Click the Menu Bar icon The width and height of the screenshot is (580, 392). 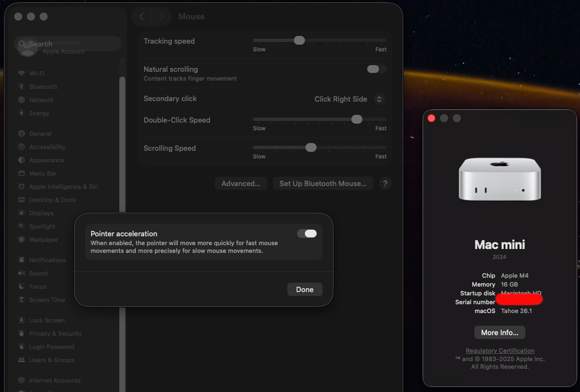pos(22,173)
